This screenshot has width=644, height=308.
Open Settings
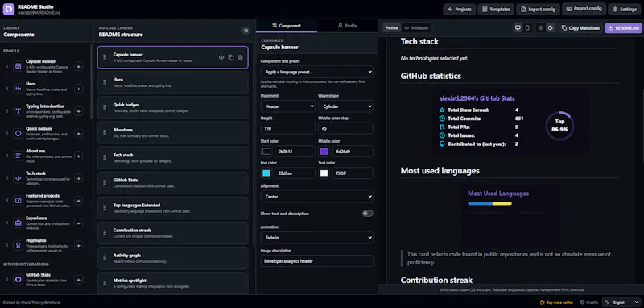[x=625, y=9]
